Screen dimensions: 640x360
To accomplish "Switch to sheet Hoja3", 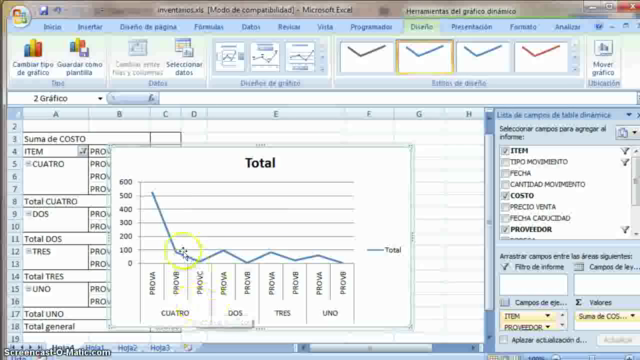I will click(x=160, y=348).
